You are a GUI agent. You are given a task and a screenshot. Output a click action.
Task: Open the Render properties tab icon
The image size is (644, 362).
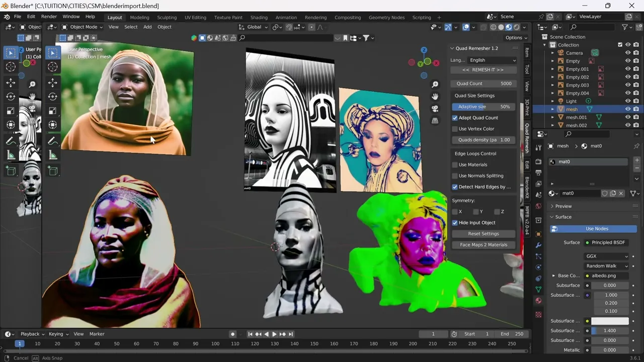click(x=538, y=162)
